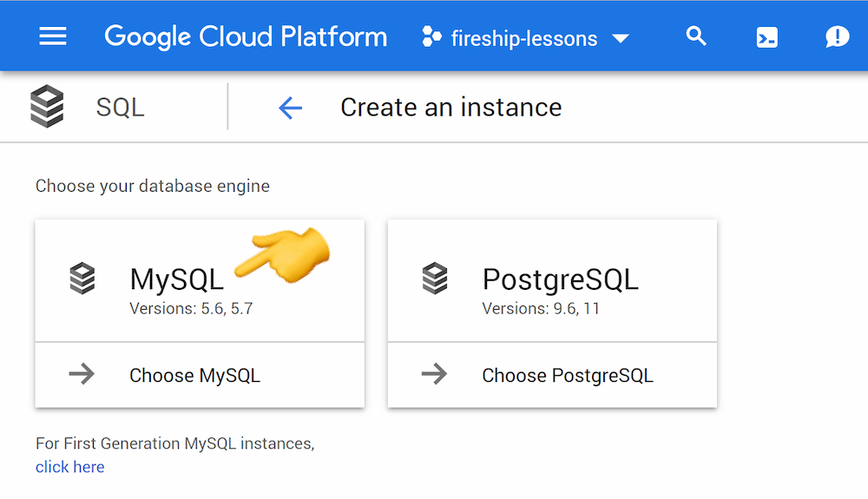
Task: Click the arrow beside Choose PostgreSQL
Action: click(435, 375)
